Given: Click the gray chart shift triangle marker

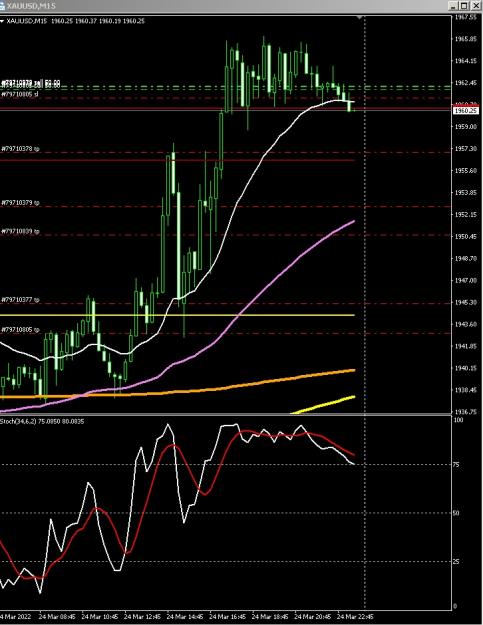Looking at the screenshot, I should point(360,18).
